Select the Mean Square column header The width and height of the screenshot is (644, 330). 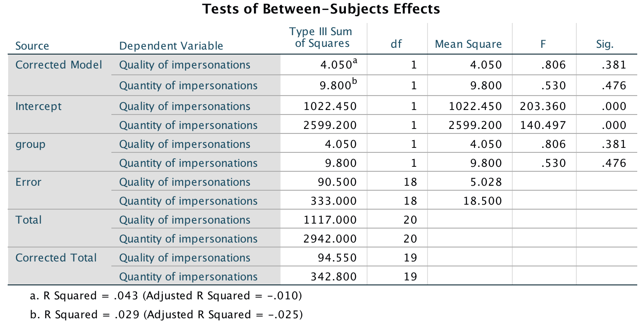coord(468,44)
